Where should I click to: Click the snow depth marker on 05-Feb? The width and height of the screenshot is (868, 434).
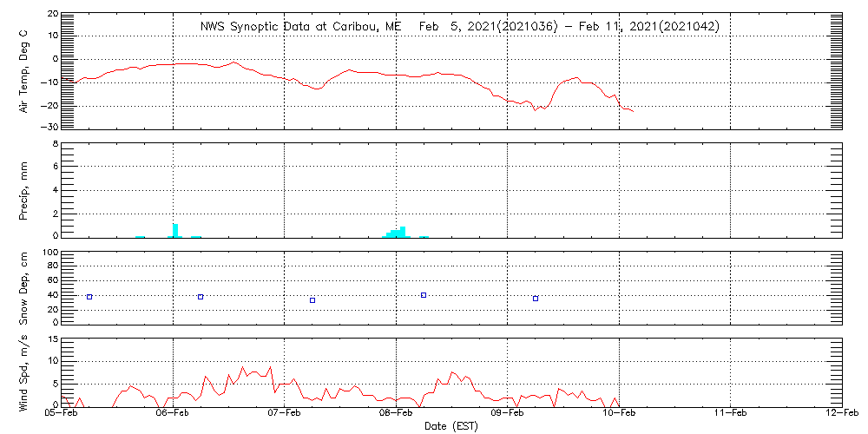[89, 297]
